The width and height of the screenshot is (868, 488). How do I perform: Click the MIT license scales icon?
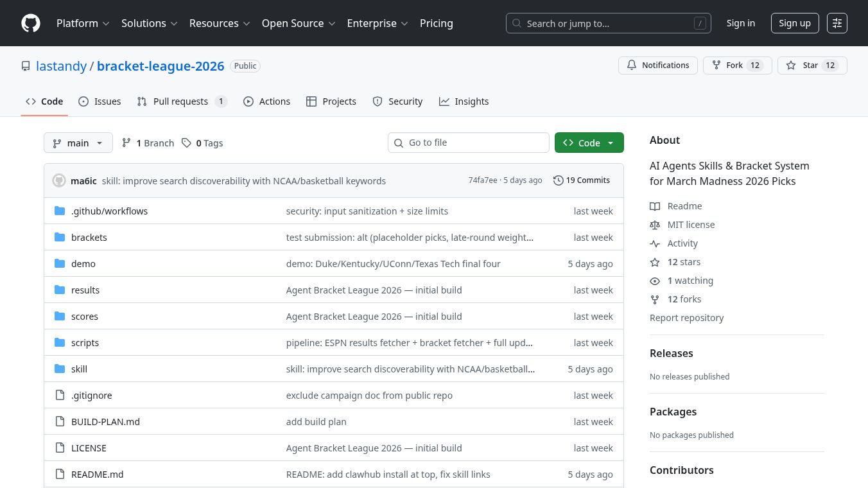[x=655, y=225]
